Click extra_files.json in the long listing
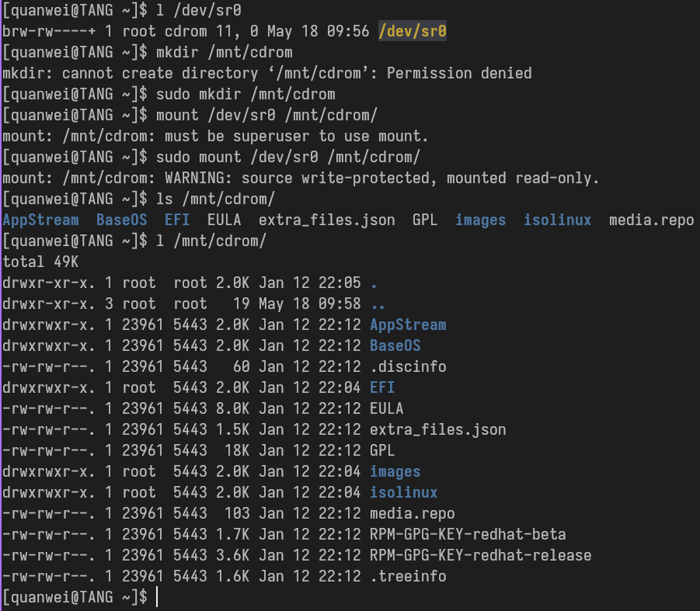 coord(438,429)
